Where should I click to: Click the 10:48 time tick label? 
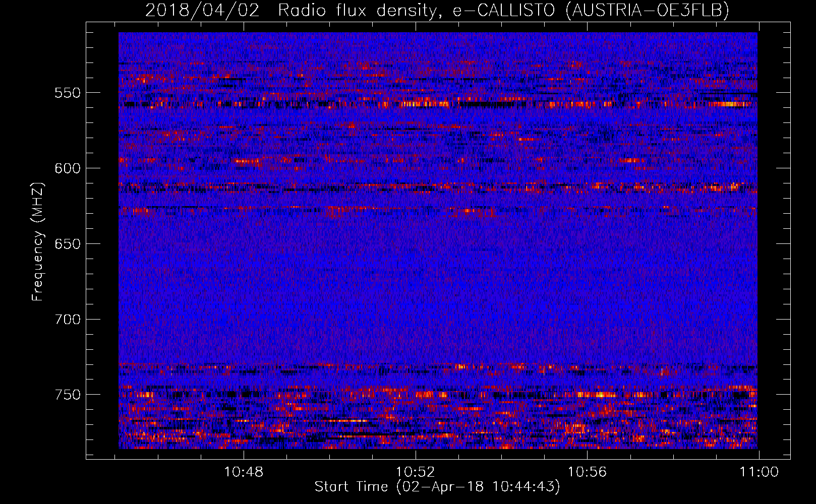coord(244,472)
